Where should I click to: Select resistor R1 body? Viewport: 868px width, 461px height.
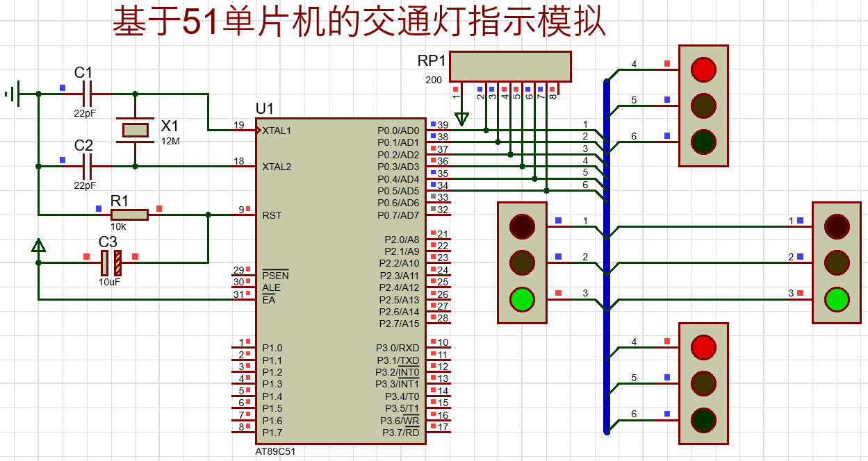click(129, 215)
